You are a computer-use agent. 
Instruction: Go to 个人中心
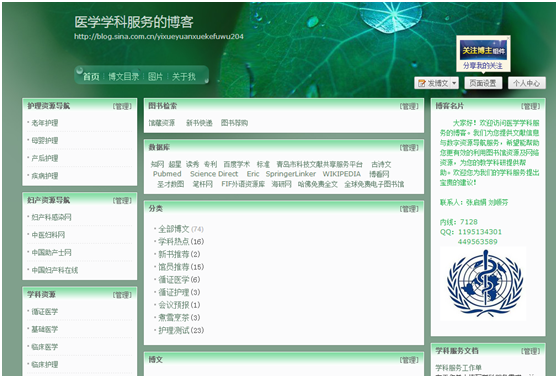coord(526,83)
